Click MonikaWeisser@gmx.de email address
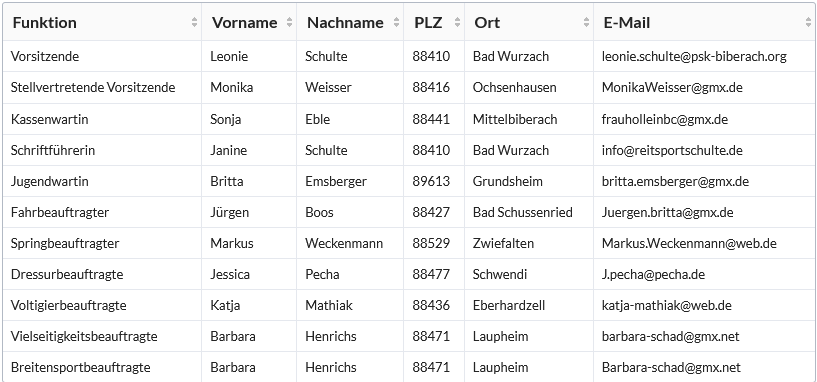Image resolution: width=817 pixels, height=382 pixels. pos(672,87)
